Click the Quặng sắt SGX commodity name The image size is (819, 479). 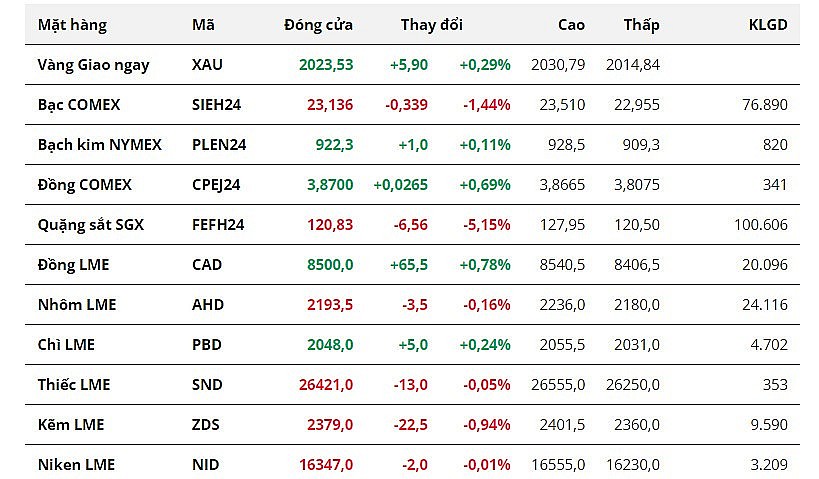point(91,225)
